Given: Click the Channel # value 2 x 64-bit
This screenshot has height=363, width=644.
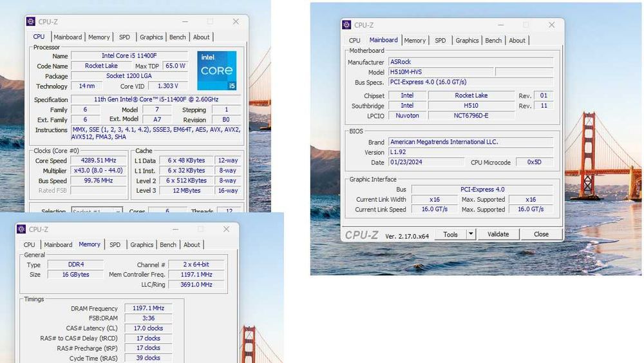Looking at the screenshot, I should (196, 264).
